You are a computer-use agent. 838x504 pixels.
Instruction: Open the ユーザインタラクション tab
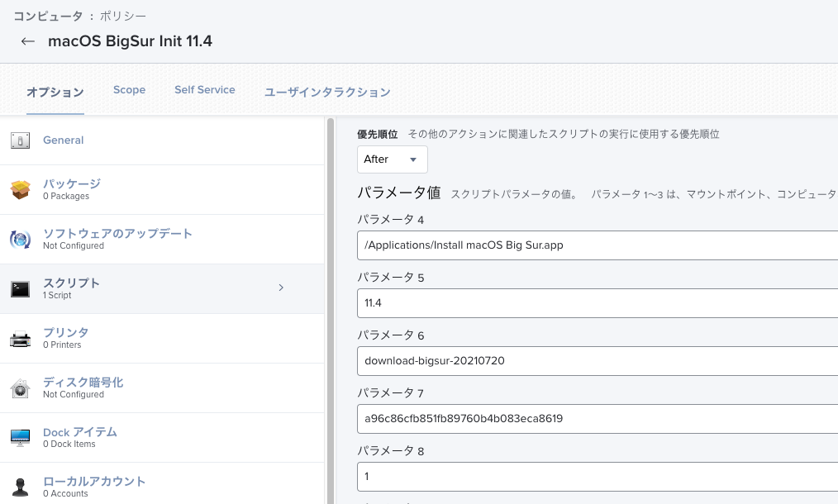327,93
